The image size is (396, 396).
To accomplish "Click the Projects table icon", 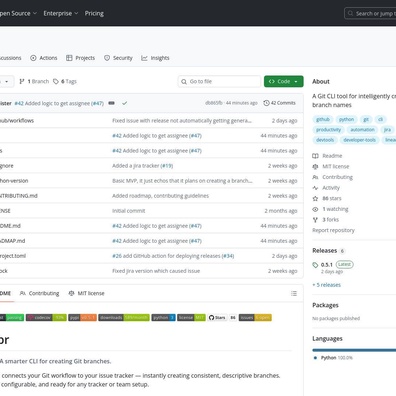I will 69,58.
